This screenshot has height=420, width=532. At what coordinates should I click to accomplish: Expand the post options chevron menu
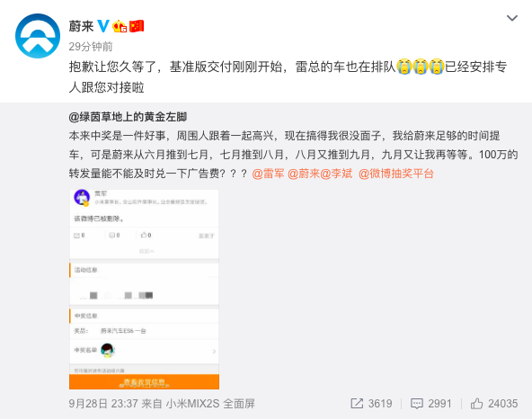(512, 18)
